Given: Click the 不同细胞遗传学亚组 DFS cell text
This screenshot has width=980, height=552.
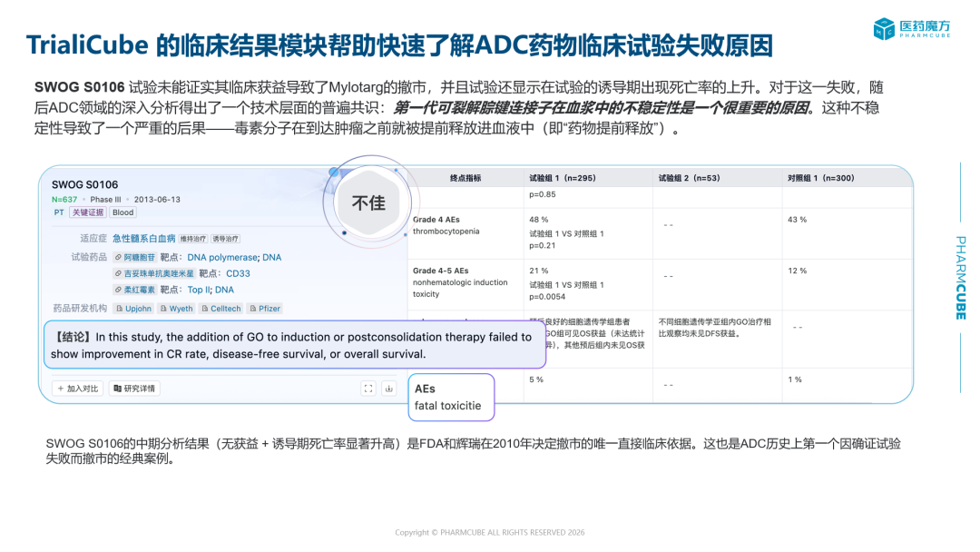Looking at the screenshot, I should point(714,328).
